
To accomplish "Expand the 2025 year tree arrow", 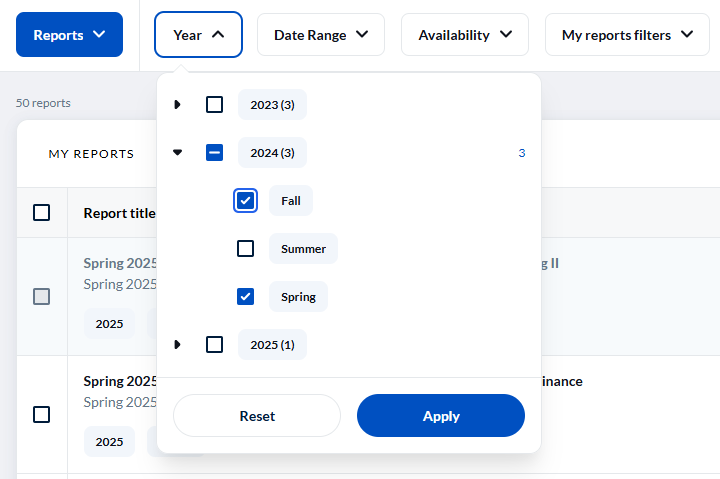I will (178, 345).
